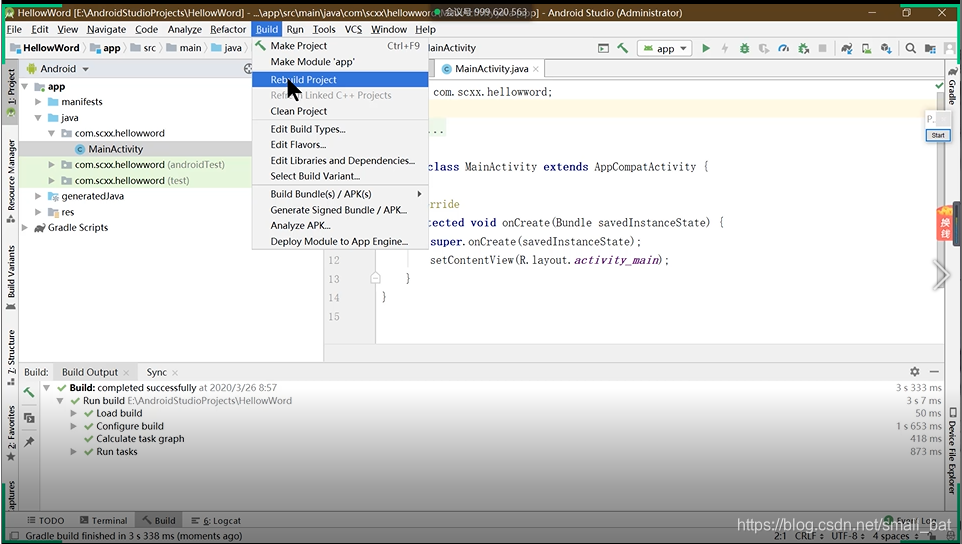Open Build Variants side tab
Screen dimensions: 962x544
[x=11, y=277]
